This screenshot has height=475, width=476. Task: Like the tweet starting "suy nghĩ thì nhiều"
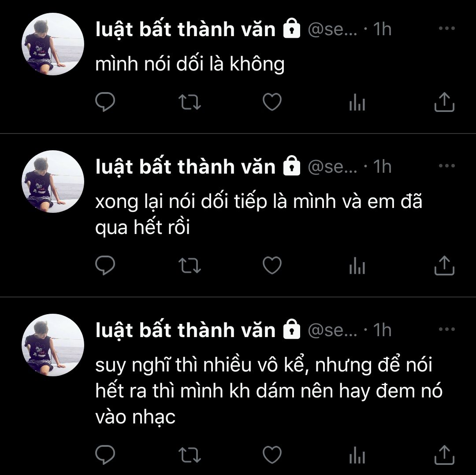[x=272, y=454]
